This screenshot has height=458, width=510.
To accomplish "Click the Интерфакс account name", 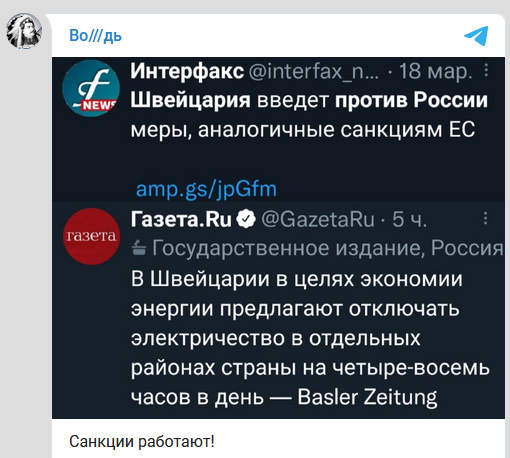I will click(187, 71).
